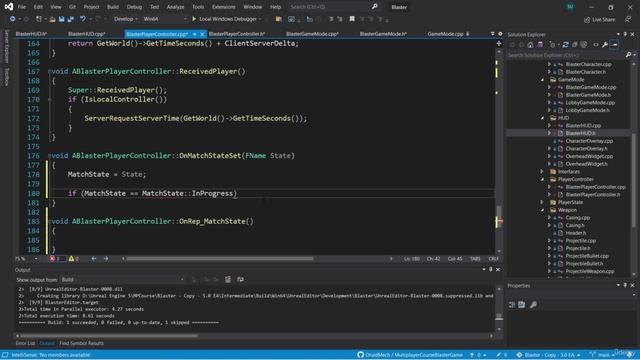Click the Undo toolbar icon

[82, 19]
